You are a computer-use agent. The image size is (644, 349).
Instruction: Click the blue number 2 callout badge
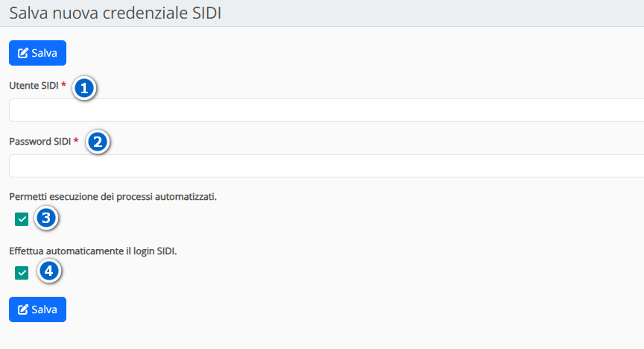click(x=98, y=142)
